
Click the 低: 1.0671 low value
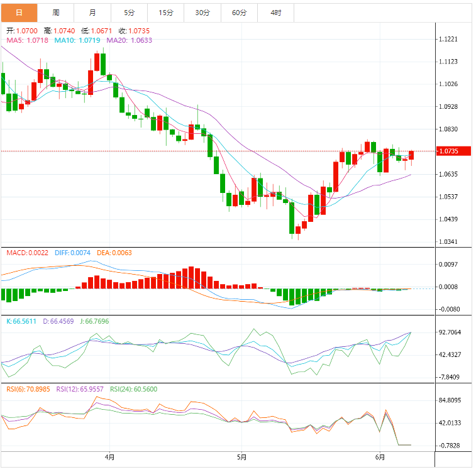[97, 31]
